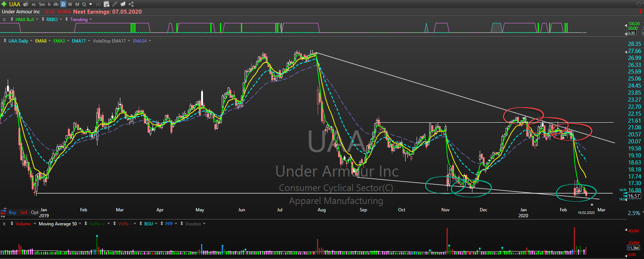Open the Moving Average 50 dropdown
This screenshot has height=259, width=644.
coord(80,224)
